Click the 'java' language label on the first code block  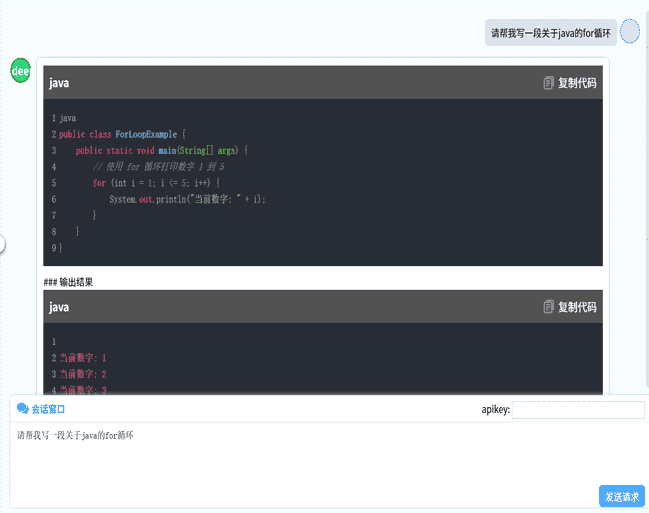coord(59,83)
